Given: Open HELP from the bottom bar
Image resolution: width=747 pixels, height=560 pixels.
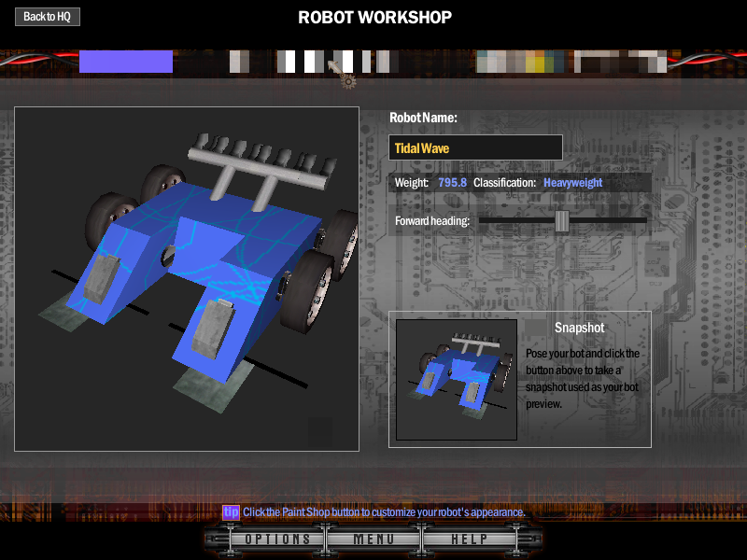Looking at the screenshot, I should pos(470,539).
